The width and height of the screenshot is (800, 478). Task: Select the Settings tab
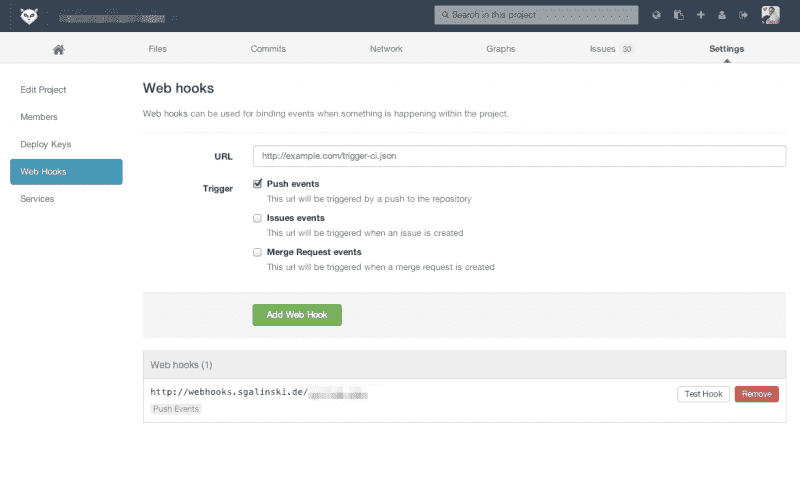click(727, 49)
